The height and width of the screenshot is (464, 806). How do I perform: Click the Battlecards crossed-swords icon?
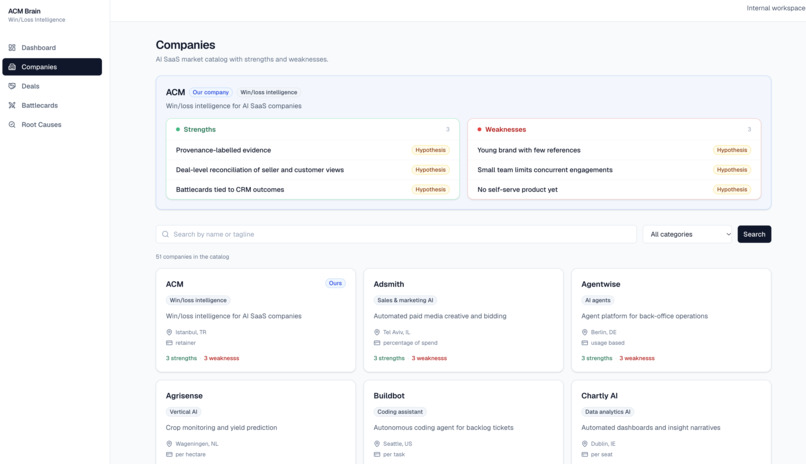[x=12, y=105]
